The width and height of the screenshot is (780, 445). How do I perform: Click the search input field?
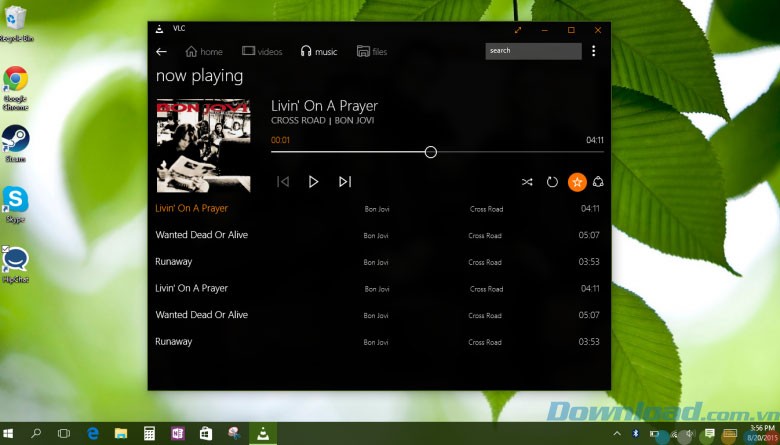[532, 51]
